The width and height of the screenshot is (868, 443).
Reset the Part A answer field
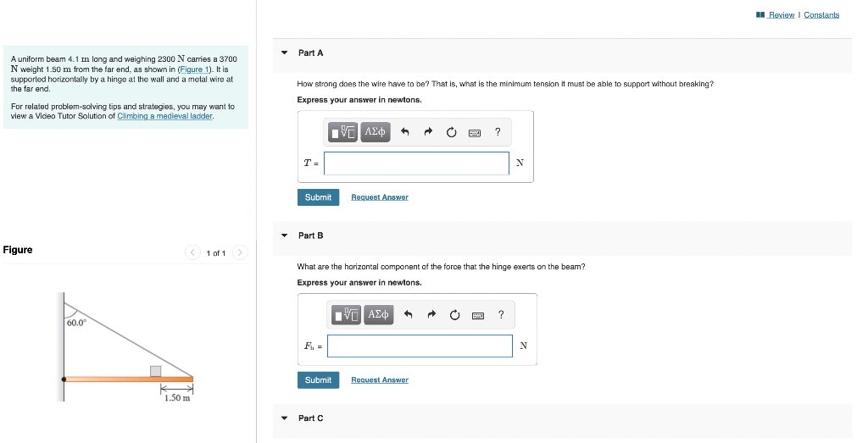click(x=451, y=131)
